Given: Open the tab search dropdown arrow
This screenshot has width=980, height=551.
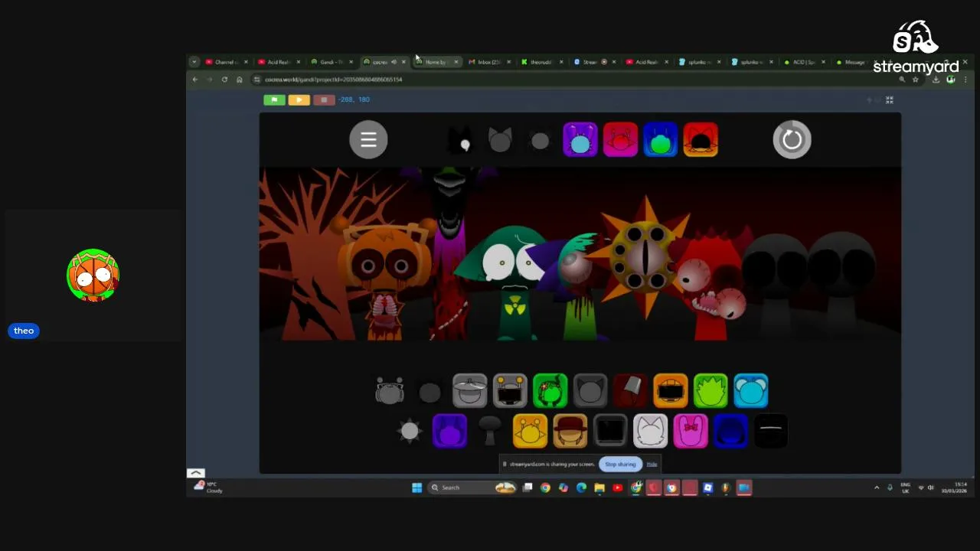Looking at the screenshot, I should (194, 62).
